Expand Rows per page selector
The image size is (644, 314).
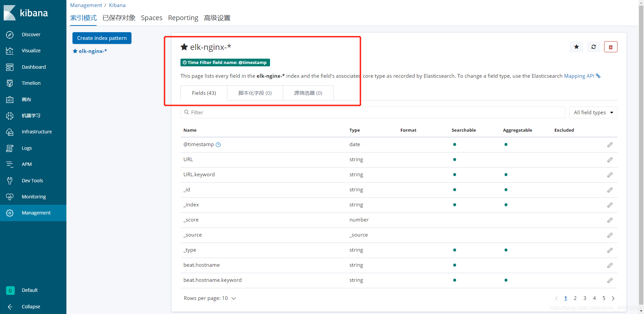coord(210,298)
